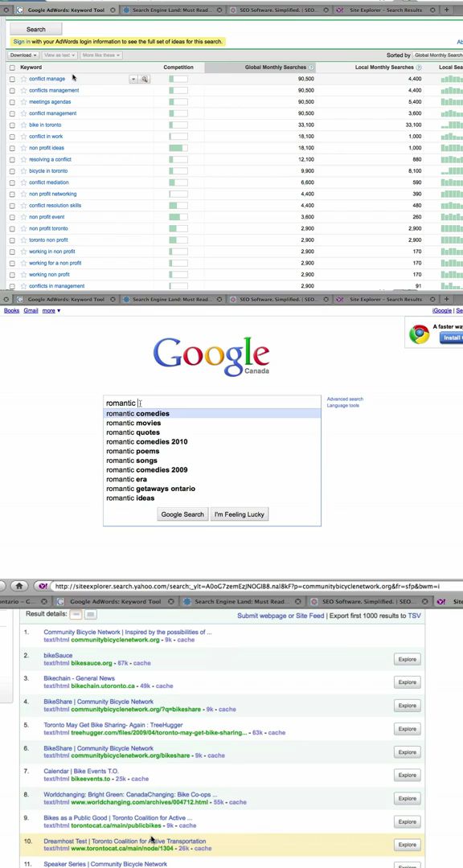Open "Bikes as a Public Good" result
Screen dimensions: 463x868
(x=118, y=817)
